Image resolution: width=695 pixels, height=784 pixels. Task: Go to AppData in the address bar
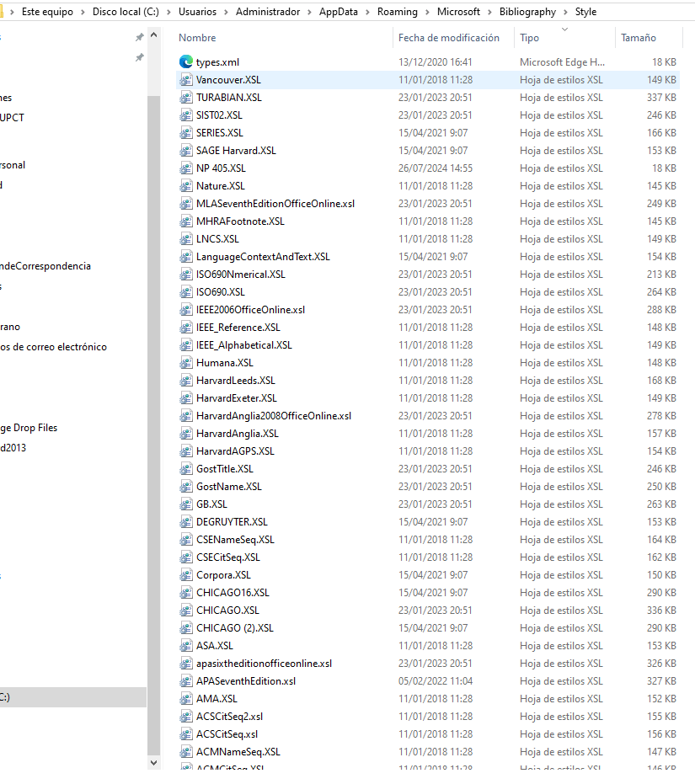339,12
